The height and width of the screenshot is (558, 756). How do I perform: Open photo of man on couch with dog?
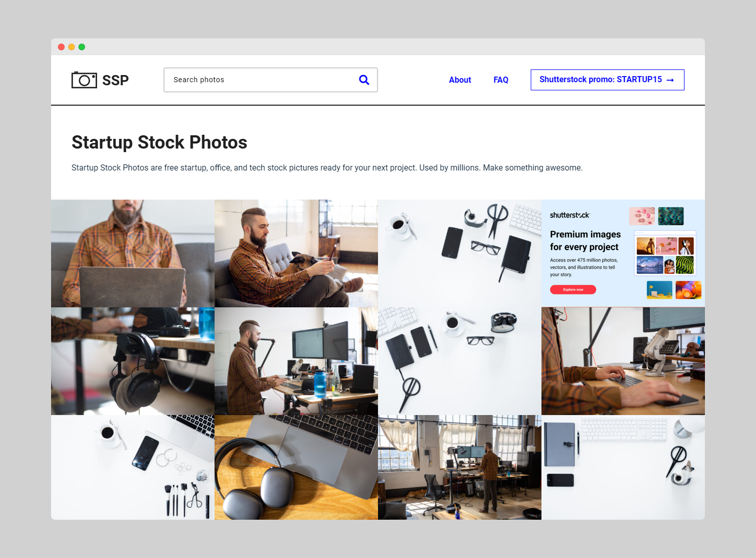pos(296,253)
